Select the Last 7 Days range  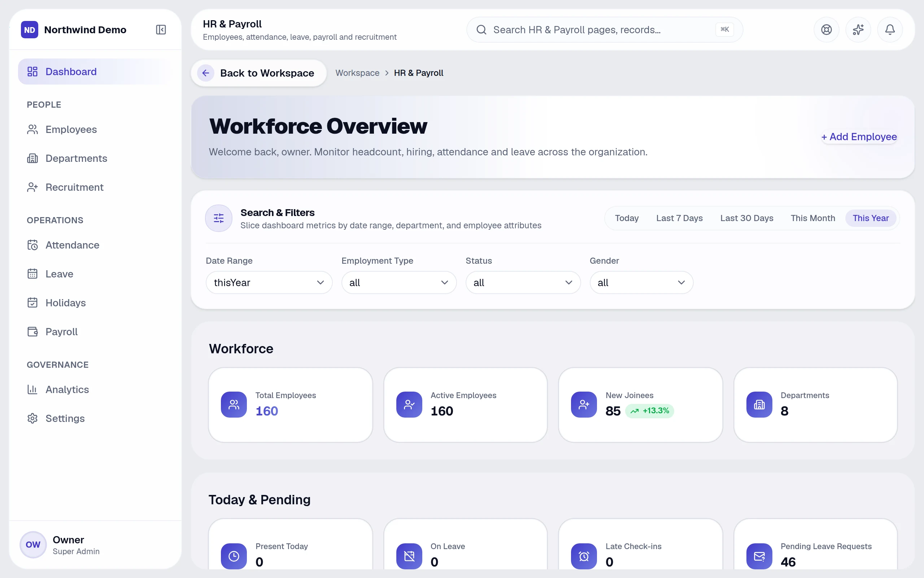(x=679, y=218)
